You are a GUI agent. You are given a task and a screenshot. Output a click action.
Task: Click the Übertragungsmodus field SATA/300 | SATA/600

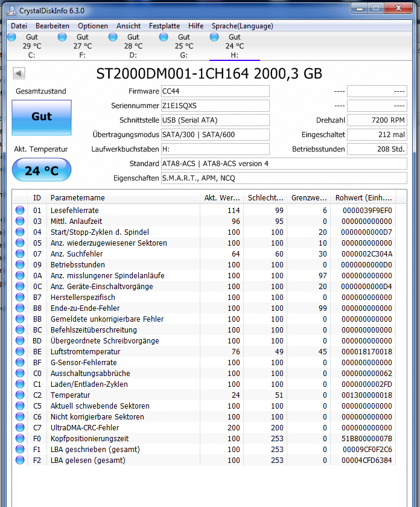click(x=215, y=135)
